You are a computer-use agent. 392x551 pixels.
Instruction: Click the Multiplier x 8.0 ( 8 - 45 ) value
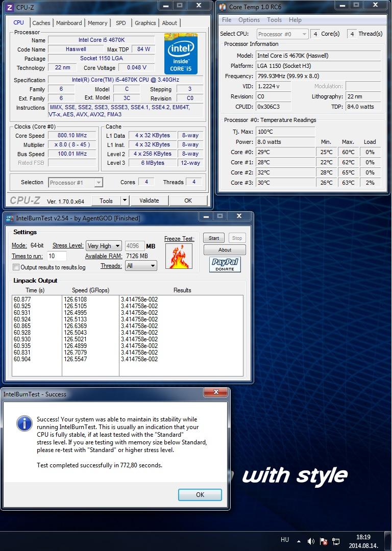[x=72, y=144]
